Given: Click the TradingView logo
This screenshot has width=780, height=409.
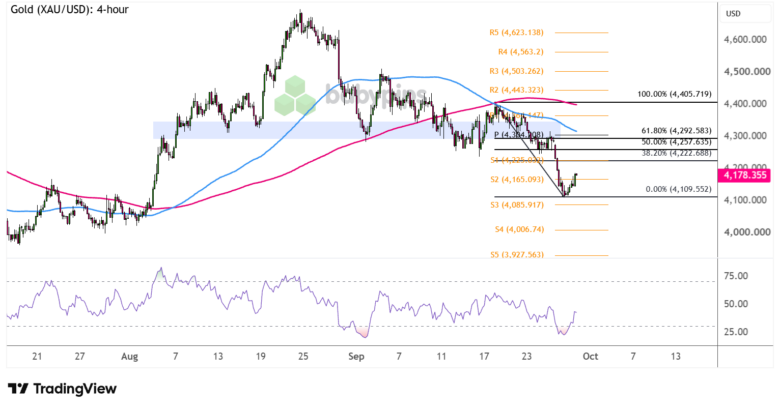Looking at the screenshot, I should (62, 389).
